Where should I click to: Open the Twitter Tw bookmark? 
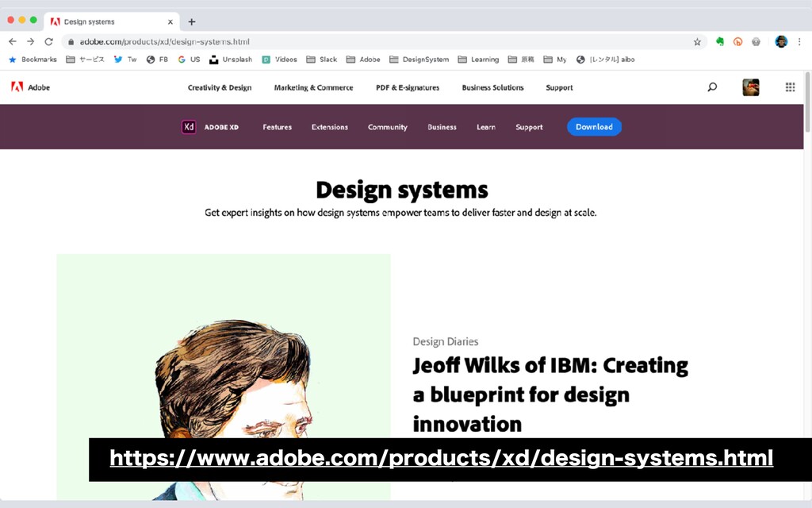tap(124, 60)
